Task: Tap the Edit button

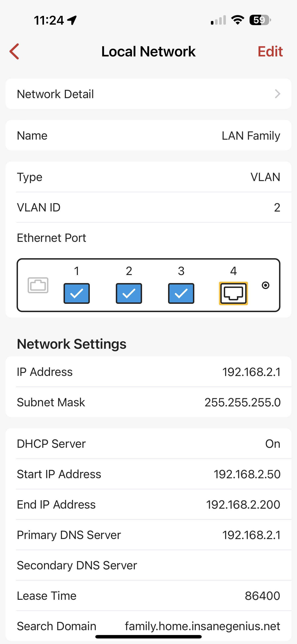Action: point(270,52)
